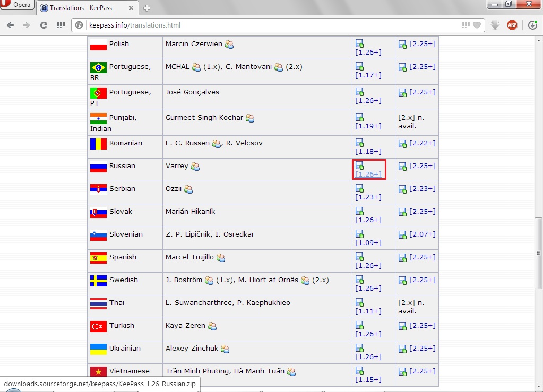This screenshot has width=543, height=392.
Task: Open a new tab with plus button
Action: (146, 8)
